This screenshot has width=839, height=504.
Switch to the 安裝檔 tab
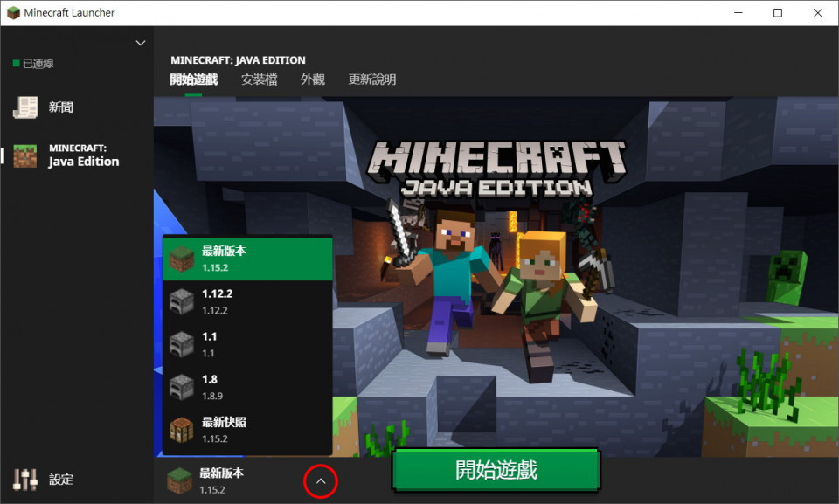[x=259, y=79]
